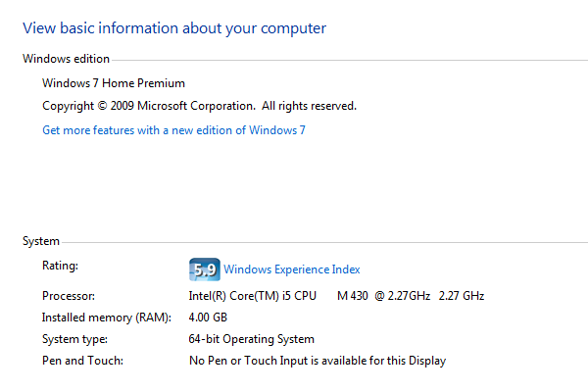Click the 5.9 rating score badge
The height and width of the screenshot is (392, 588).
click(x=205, y=269)
